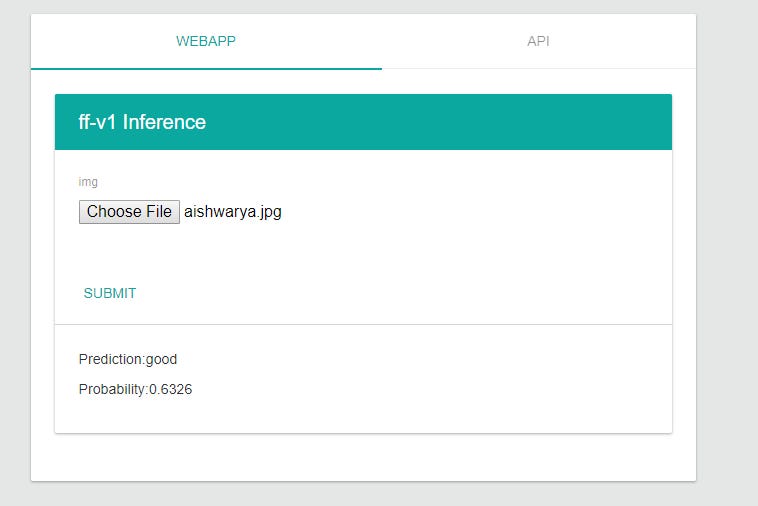Click the 0.6326 probability value
This screenshot has width=758, height=506.
point(170,389)
